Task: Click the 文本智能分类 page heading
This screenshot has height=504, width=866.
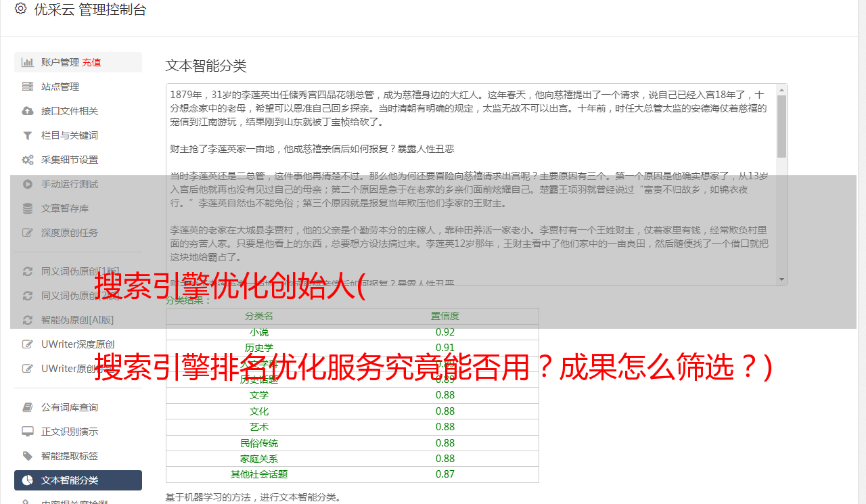Action: coord(206,66)
